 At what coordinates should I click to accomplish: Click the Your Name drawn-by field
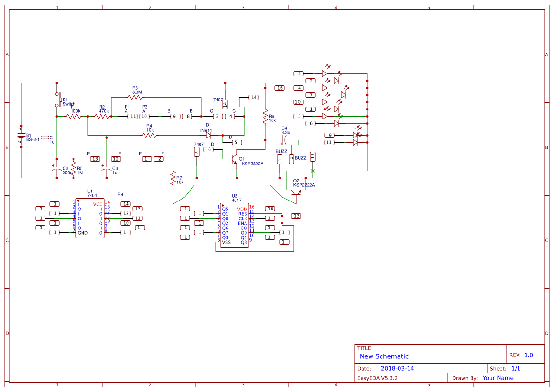pyautogui.click(x=498, y=378)
